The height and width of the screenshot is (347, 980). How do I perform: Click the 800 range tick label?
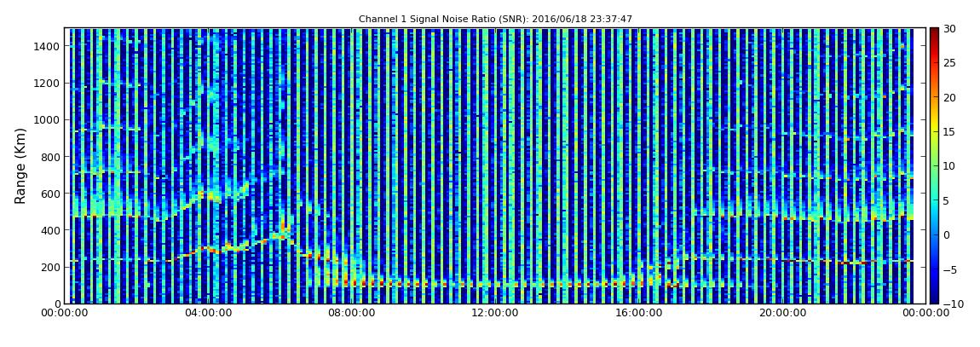[x=50, y=157]
